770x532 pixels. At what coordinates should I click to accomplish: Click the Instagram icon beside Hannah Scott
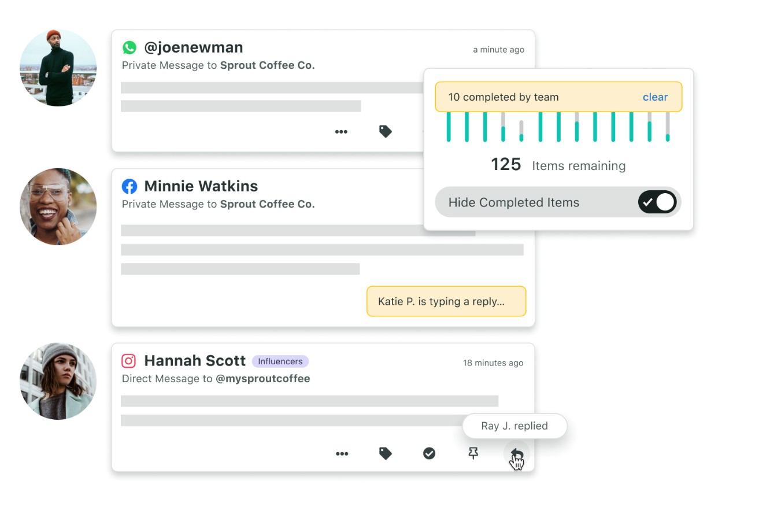pos(129,361)
